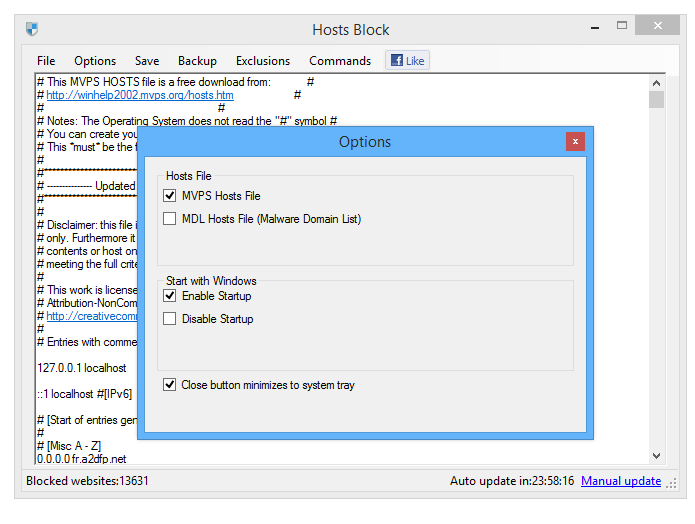Open the Backup menu
This screenshot has width=695, height=524.
click(x=197, y=61)
